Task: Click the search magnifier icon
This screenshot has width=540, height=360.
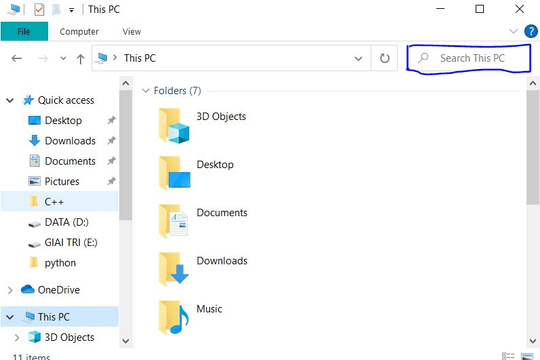Action: pyautogui.click(x=423, y=58)
